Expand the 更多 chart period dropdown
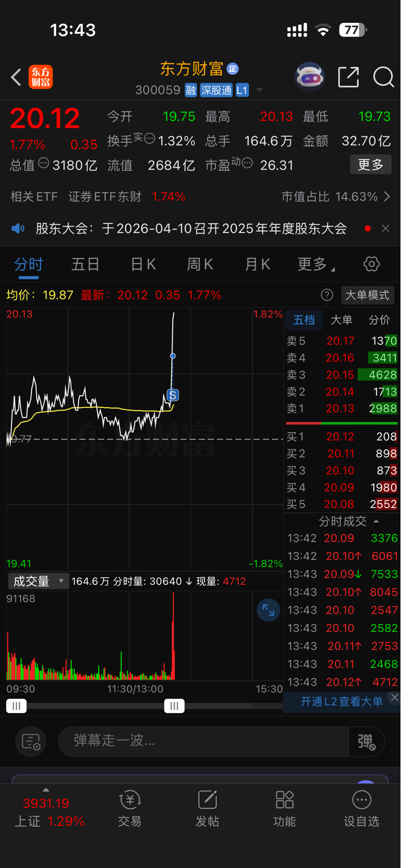This screenshot has width=401, height=868. (x=316, y=264)
